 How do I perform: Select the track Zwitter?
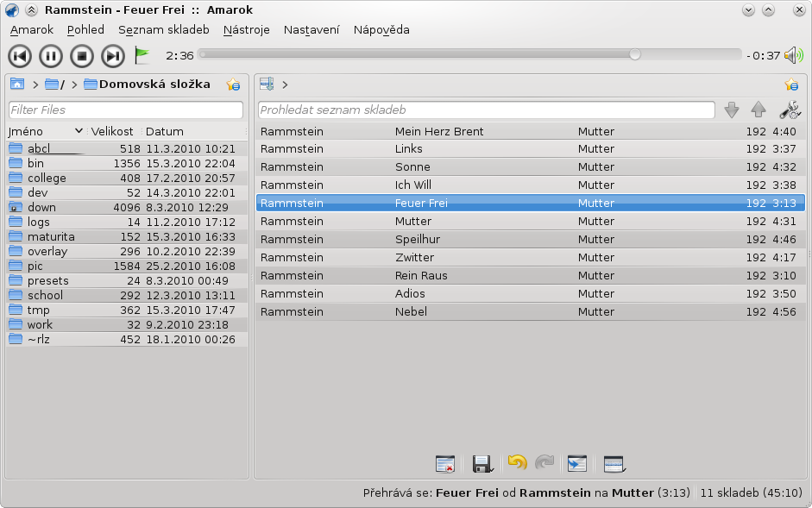point(531,257)
